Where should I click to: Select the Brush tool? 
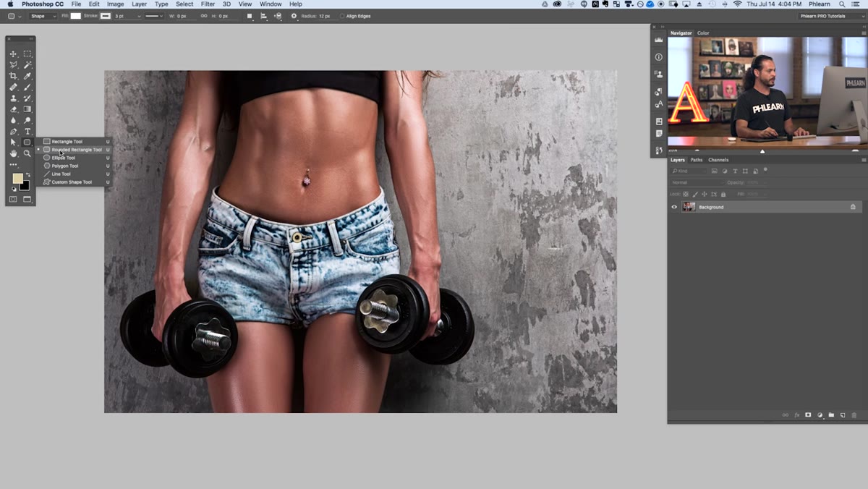click(x=27, y=88)
